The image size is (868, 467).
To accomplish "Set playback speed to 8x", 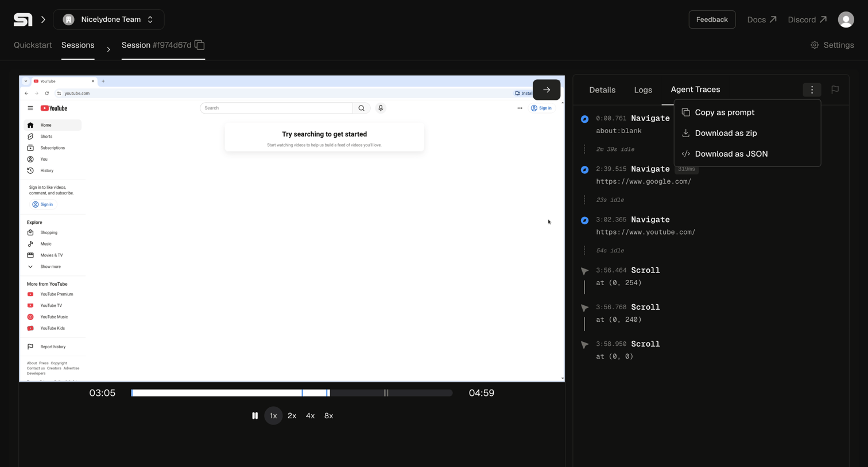I will (328, 416).
